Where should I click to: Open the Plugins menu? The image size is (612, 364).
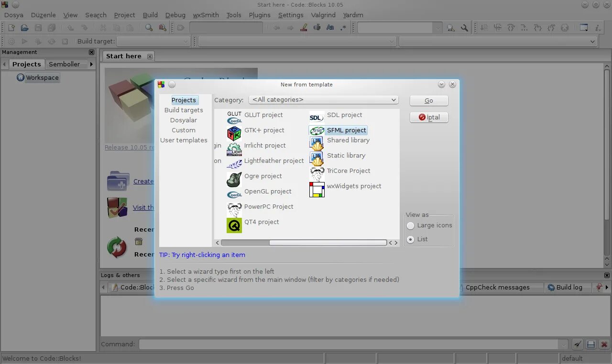260,15
